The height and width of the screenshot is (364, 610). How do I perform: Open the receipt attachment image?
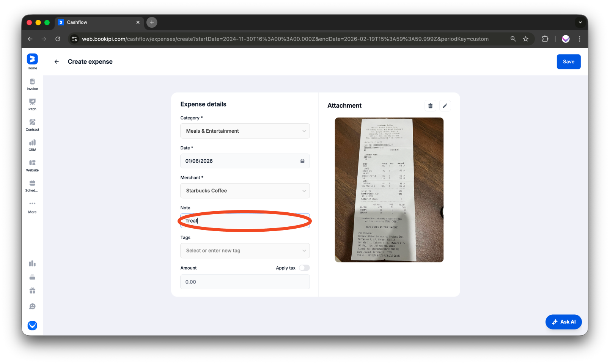[389, 190]
